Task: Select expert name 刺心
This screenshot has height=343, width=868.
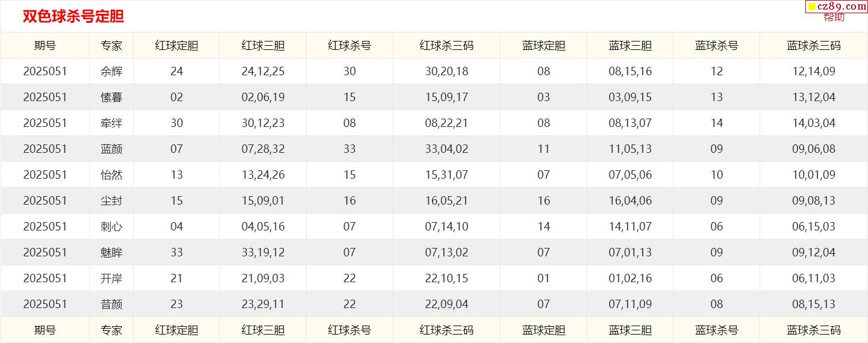Action: point(111,227)
